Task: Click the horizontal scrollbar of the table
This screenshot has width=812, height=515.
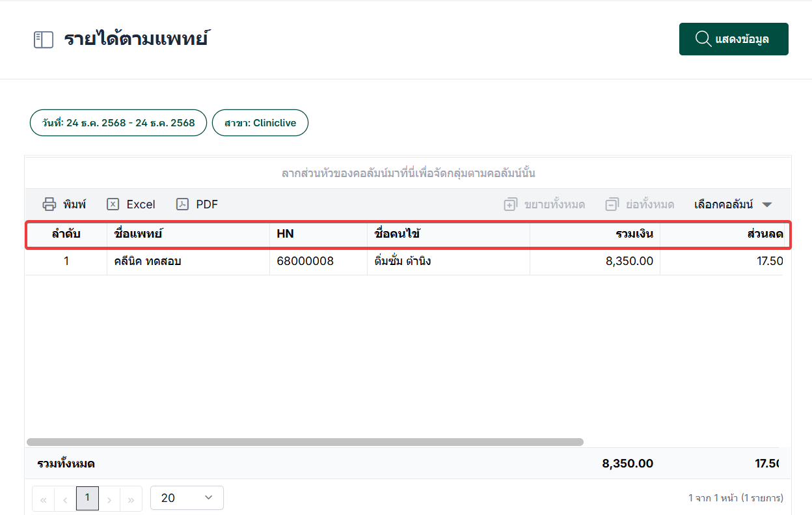Action: click(x=304, y=442)
